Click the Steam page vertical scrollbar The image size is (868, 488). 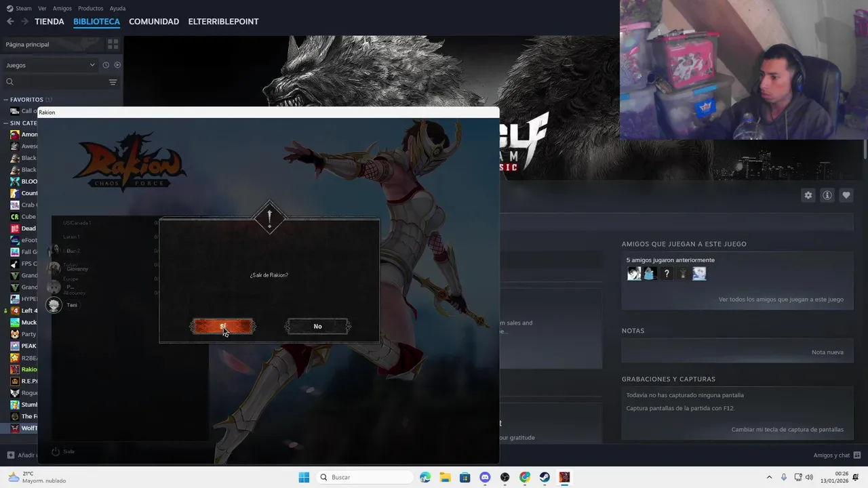click(865, 150)
